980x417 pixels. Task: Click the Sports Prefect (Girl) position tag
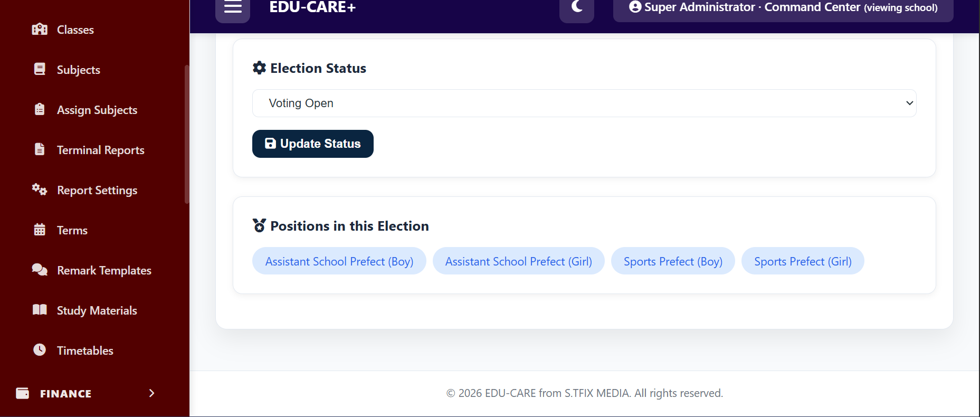click(x=803, y=261)
